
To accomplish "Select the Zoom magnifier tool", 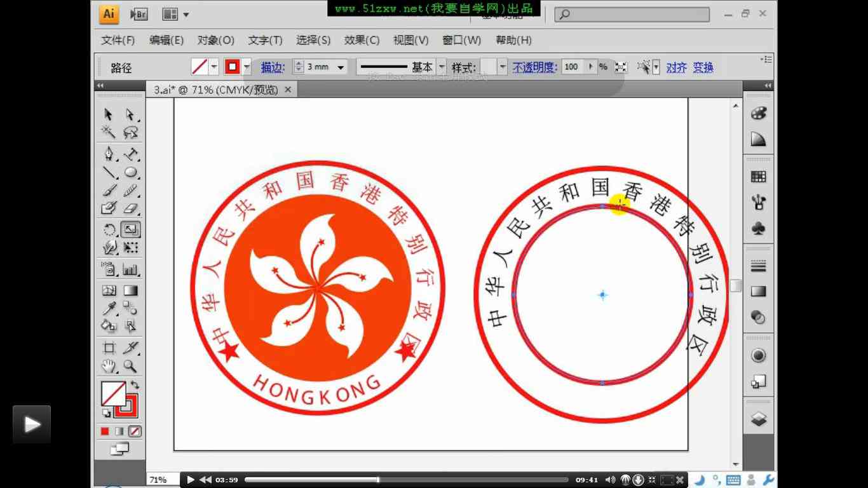I will pyautogui.click(x=131, y=366).
